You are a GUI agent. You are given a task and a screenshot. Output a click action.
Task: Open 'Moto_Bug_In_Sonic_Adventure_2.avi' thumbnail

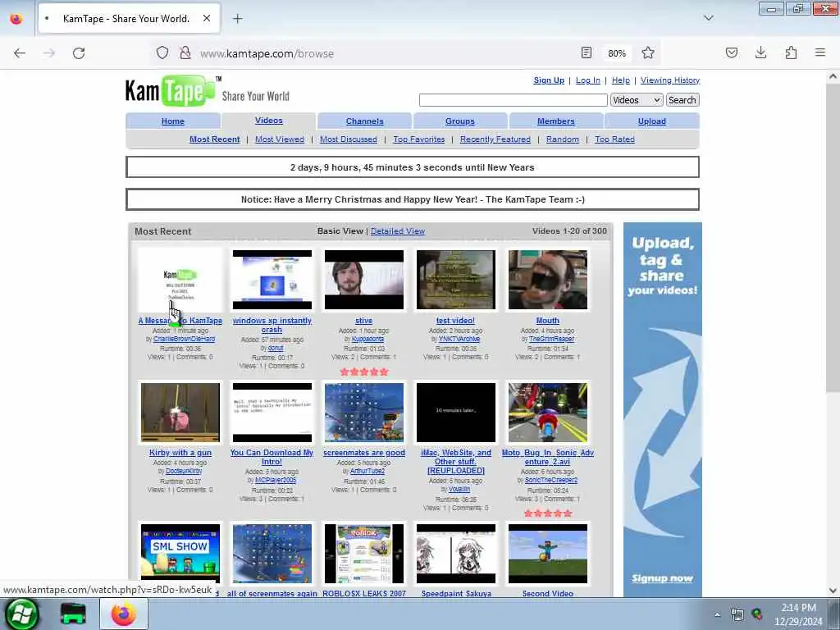[x=548, y=413]
